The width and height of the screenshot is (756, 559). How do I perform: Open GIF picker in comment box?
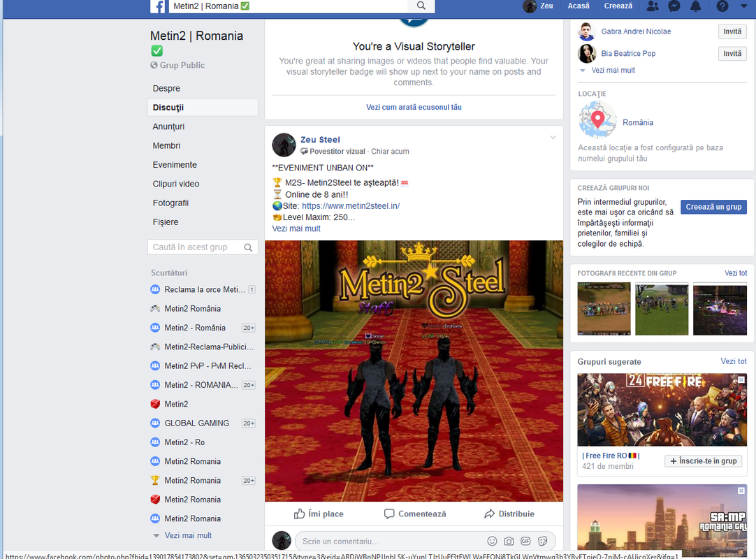click(x=525, y=541)
